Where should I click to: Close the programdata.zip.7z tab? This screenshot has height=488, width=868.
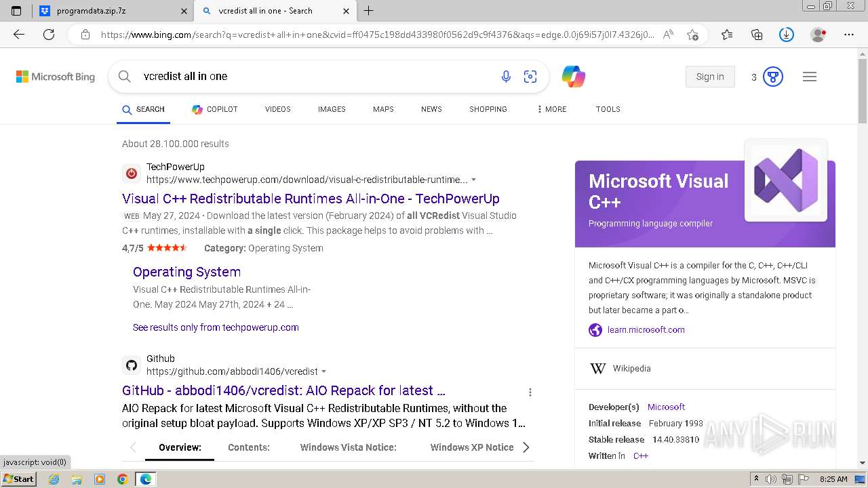point(184,11)
